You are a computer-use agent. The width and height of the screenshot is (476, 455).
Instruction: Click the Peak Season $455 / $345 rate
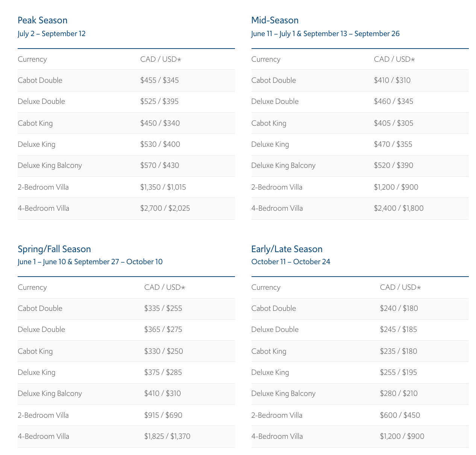click(159, 81)
